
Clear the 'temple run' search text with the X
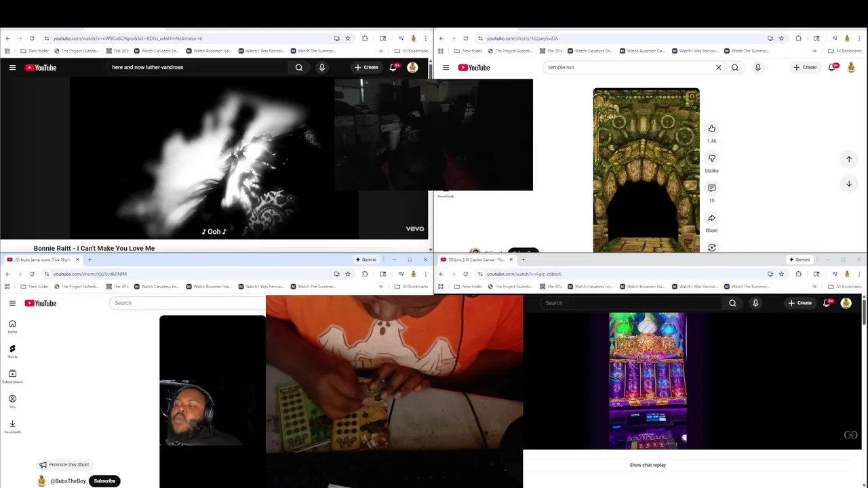719,67
